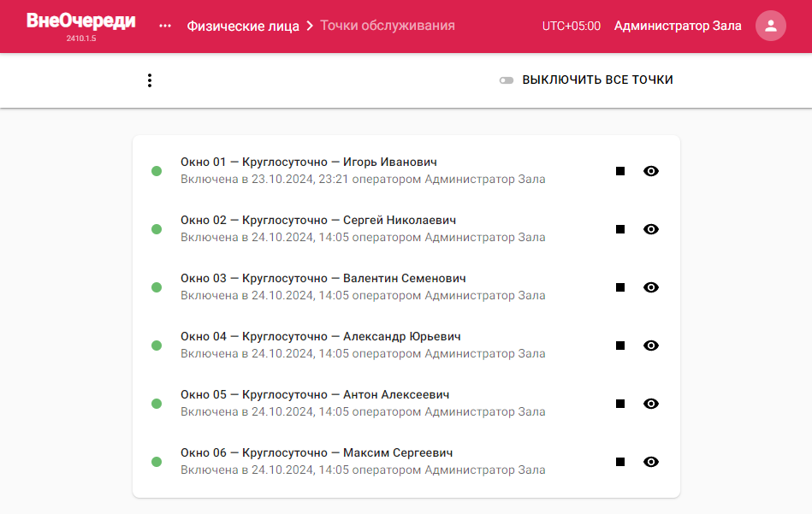Click the UTC+05:00 timezone indicator

tap(572, 26)
